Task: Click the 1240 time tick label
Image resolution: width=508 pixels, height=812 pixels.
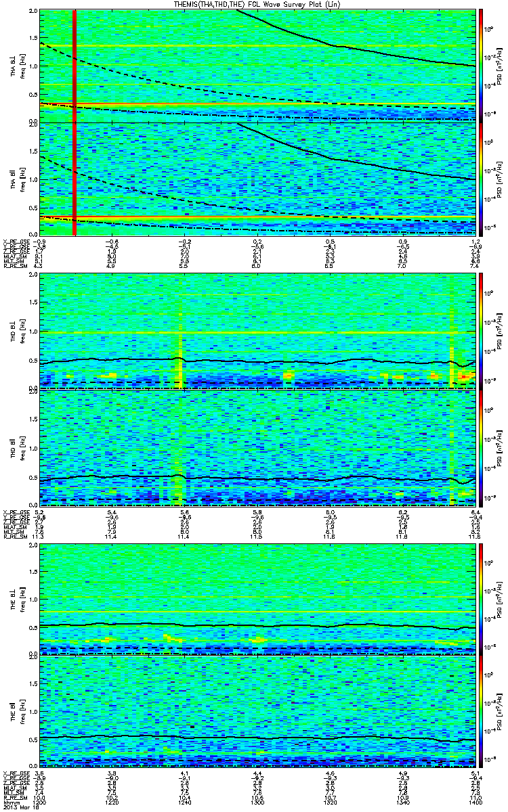Action: [x=185, y=802]
